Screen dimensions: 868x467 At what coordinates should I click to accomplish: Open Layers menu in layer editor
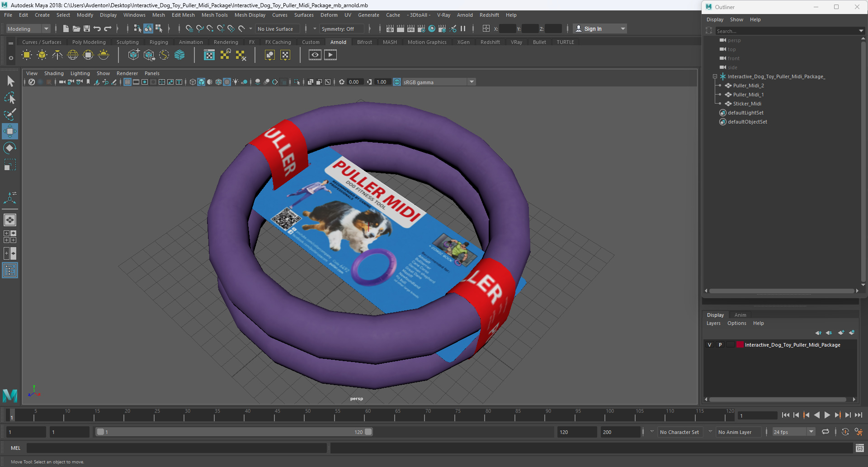713,323
